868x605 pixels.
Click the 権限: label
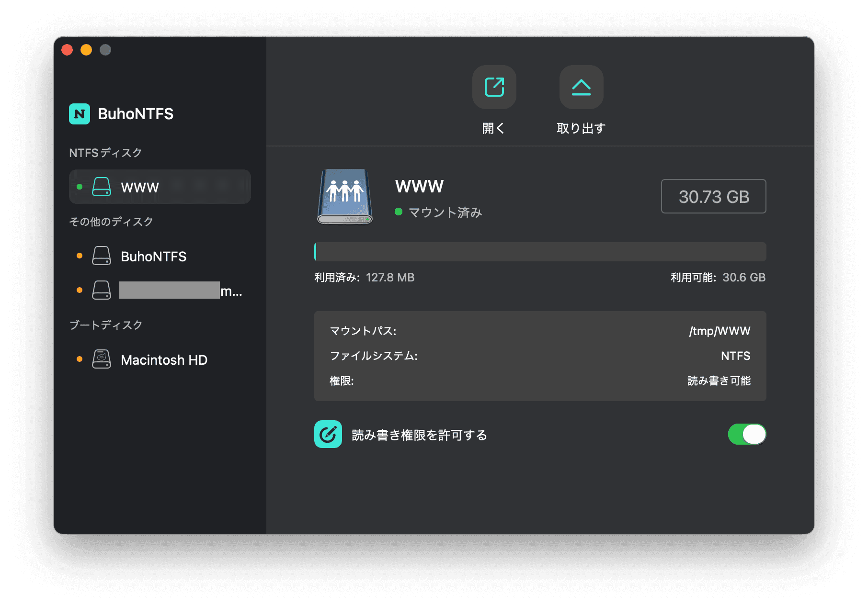coord(342,381)
